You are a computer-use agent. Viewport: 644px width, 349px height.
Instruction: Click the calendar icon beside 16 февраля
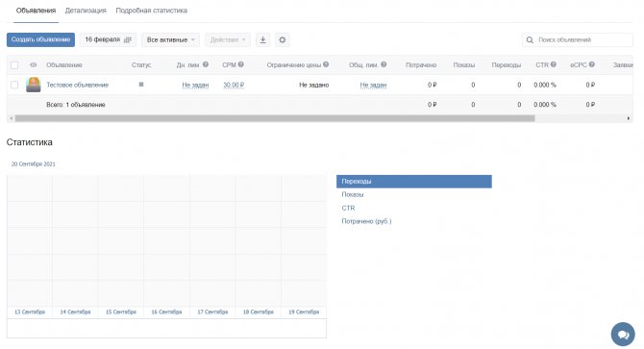point(128,39)
